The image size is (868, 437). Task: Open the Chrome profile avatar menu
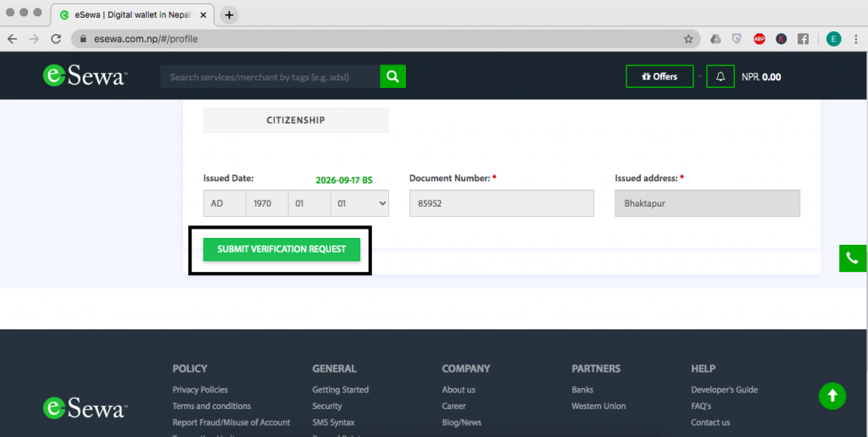(x=834, y=39)
